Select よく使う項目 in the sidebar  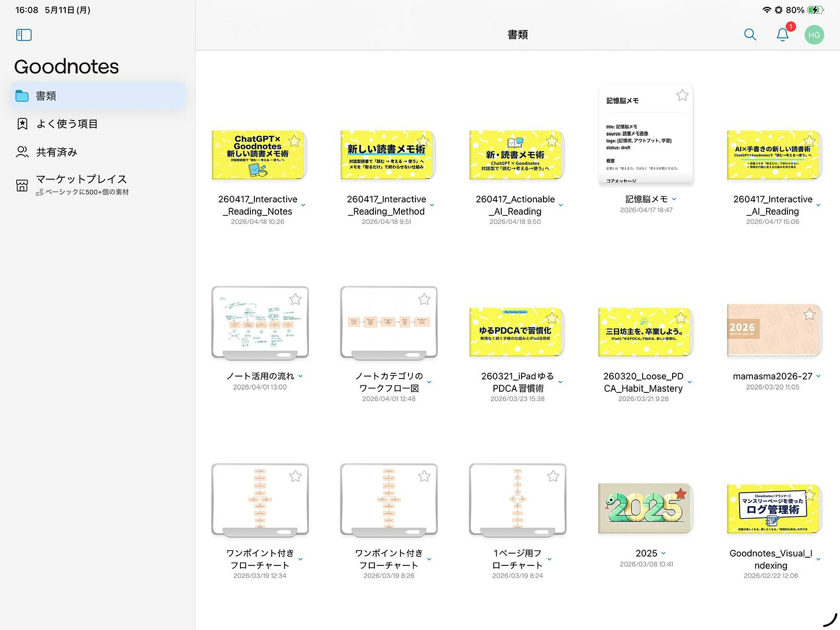(97, 123)
